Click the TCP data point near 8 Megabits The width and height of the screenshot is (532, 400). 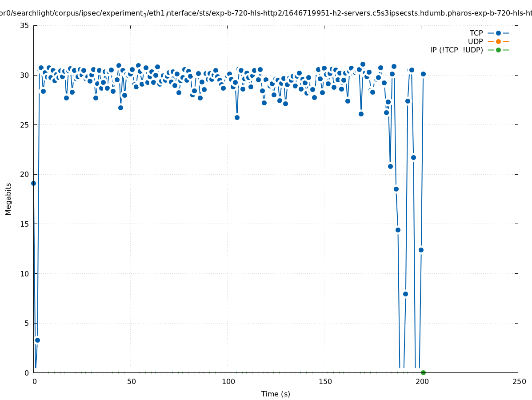[405, 294]
